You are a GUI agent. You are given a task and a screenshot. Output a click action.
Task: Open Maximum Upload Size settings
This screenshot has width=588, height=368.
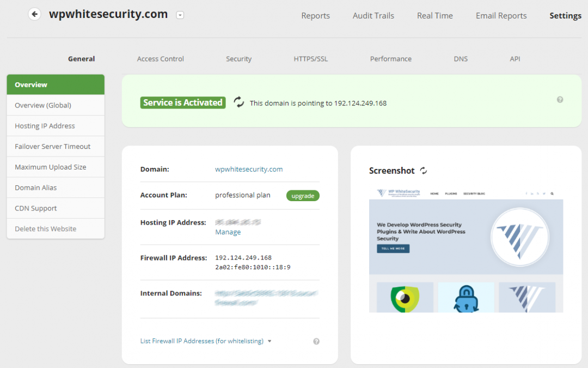pyautogui.click(x=56, y=167)
